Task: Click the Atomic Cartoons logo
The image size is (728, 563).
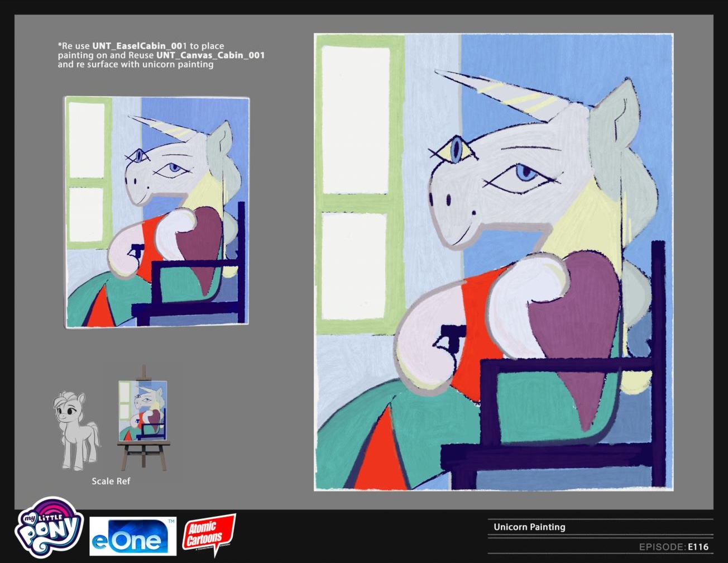Action: 209,535
